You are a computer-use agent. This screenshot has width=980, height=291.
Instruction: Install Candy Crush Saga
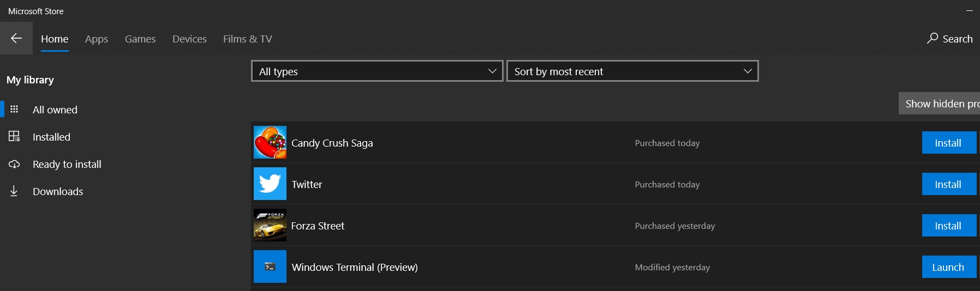pyautogui.click(x=949, y=143)
